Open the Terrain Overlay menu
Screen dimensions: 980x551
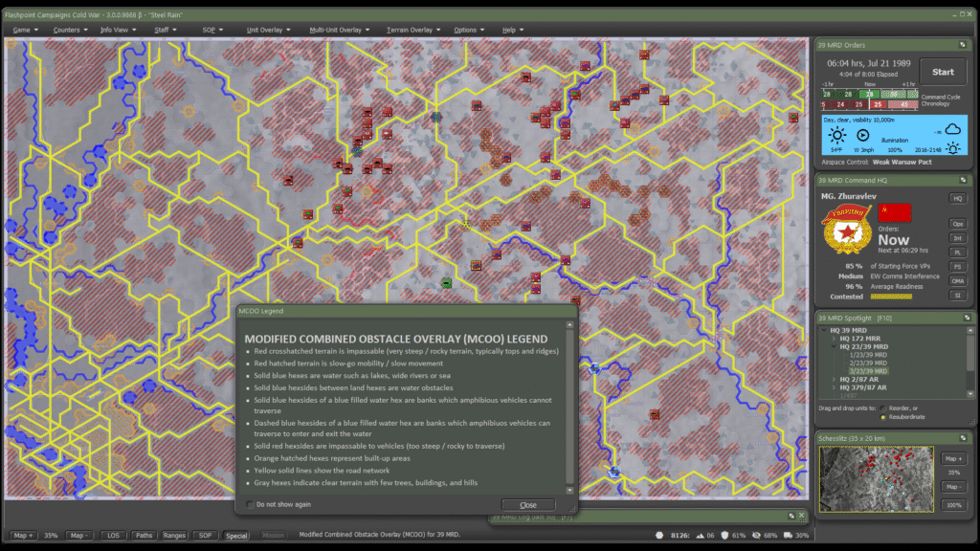click(x=412, y=30)
